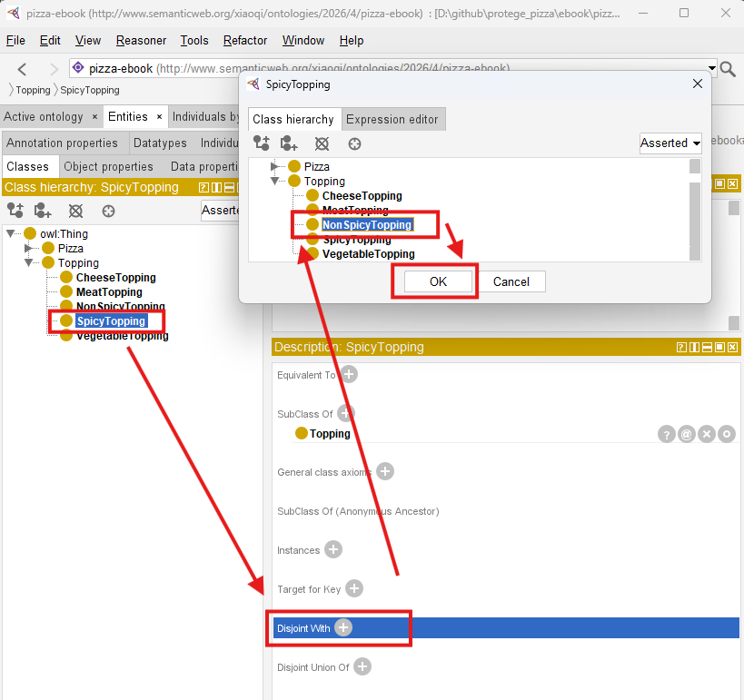Add a Target for Key entry
This screenshot has width=744, height=700.
pos(354,588)
